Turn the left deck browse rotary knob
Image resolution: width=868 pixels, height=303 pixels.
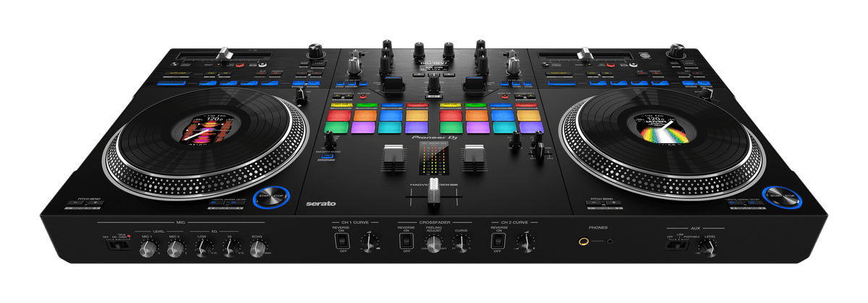point(315,51)
